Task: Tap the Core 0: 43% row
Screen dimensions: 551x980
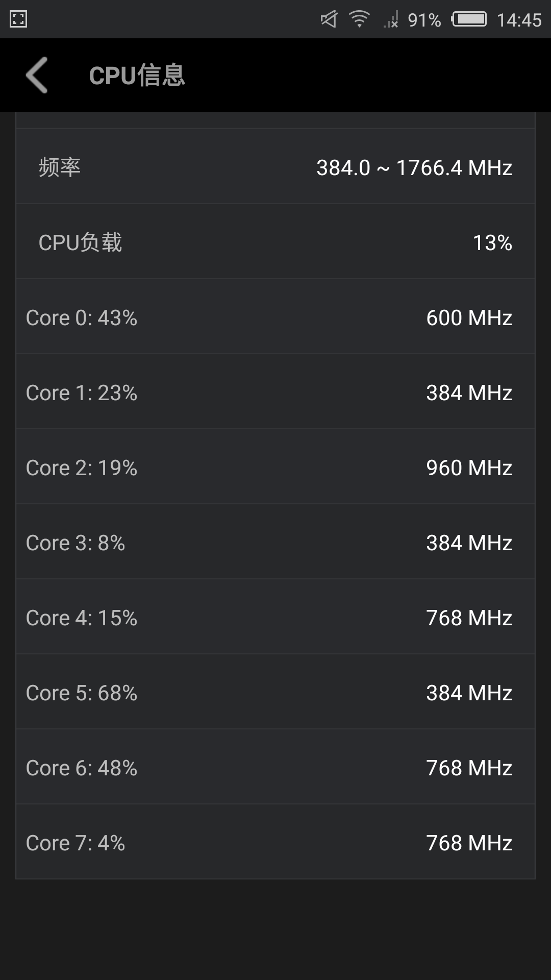Action: [x=275, y=317]
